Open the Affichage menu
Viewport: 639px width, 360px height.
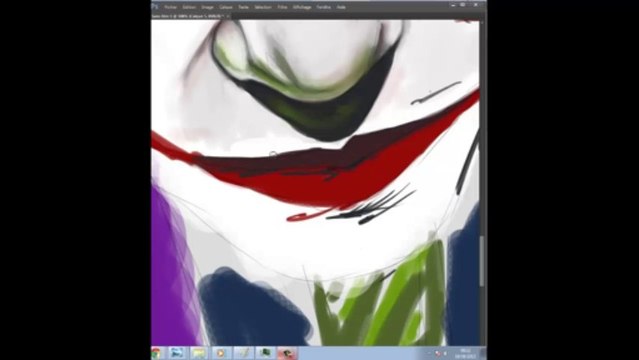tap(302, 7)
